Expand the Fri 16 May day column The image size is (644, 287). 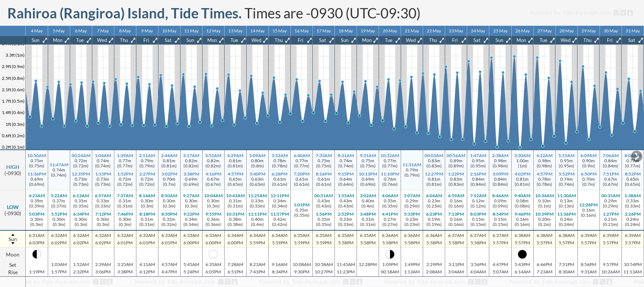310,40
